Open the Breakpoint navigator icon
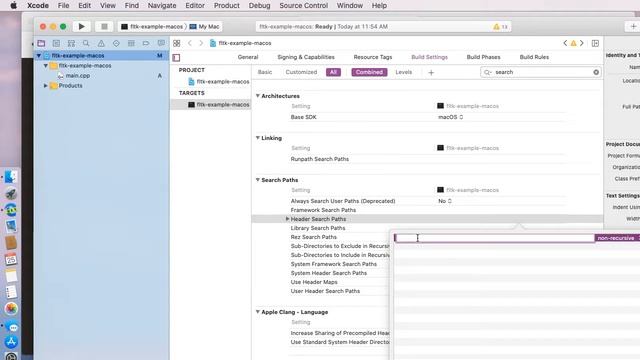 [146, 43]
